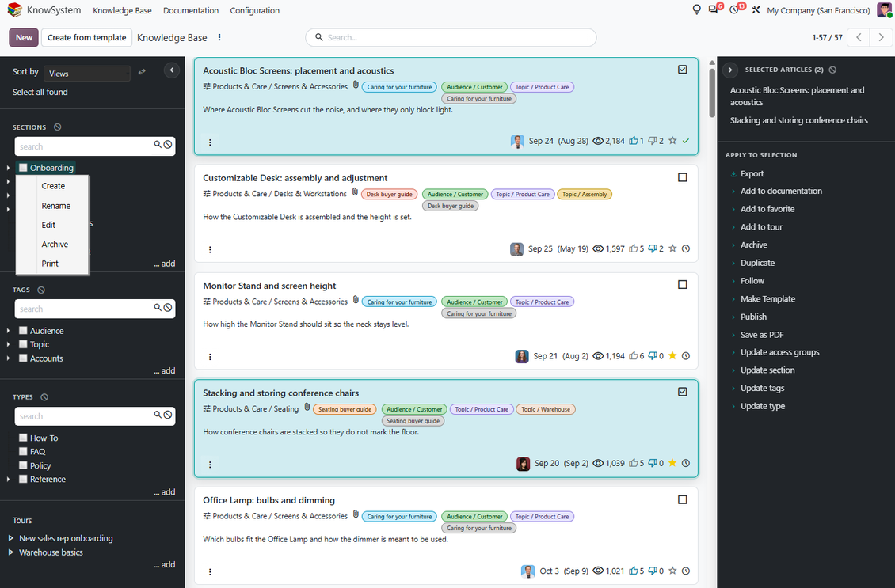The height and width of the screenshot is (588, 895).
Task: Clear the selected articles list
Action: [x=832, y=70]
